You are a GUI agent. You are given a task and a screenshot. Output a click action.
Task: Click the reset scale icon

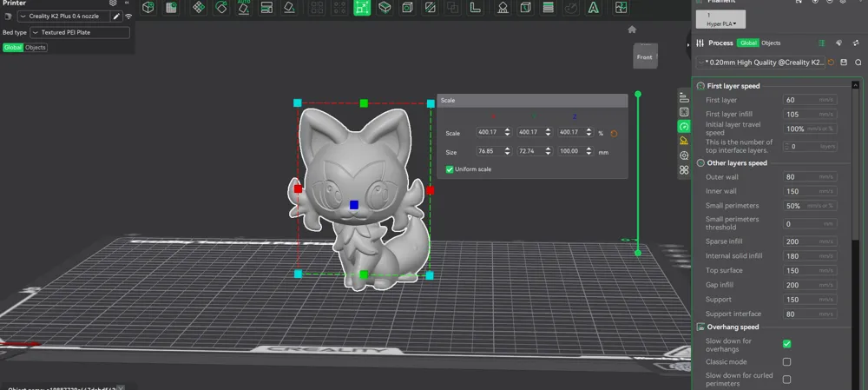[x=614, y=134]
